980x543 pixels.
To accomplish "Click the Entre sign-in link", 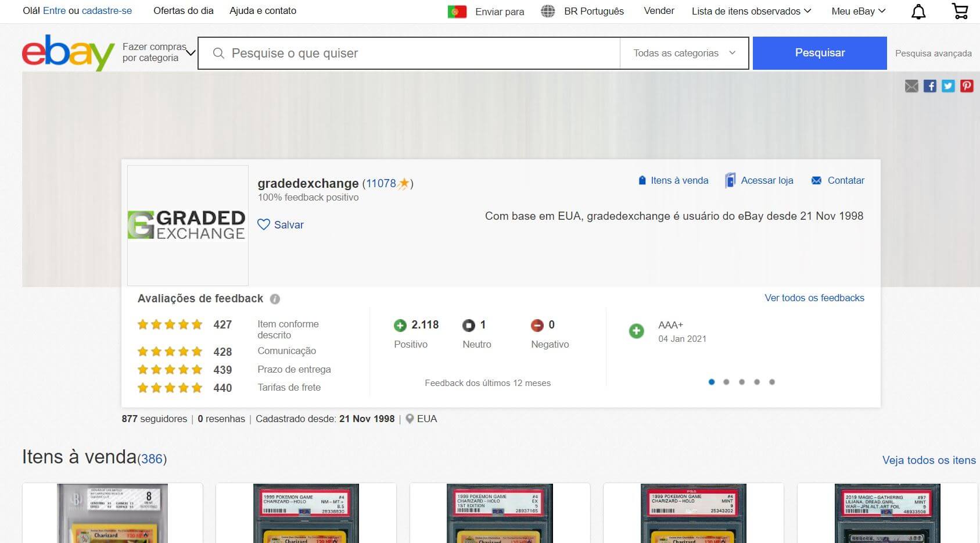I will [55, 10].
